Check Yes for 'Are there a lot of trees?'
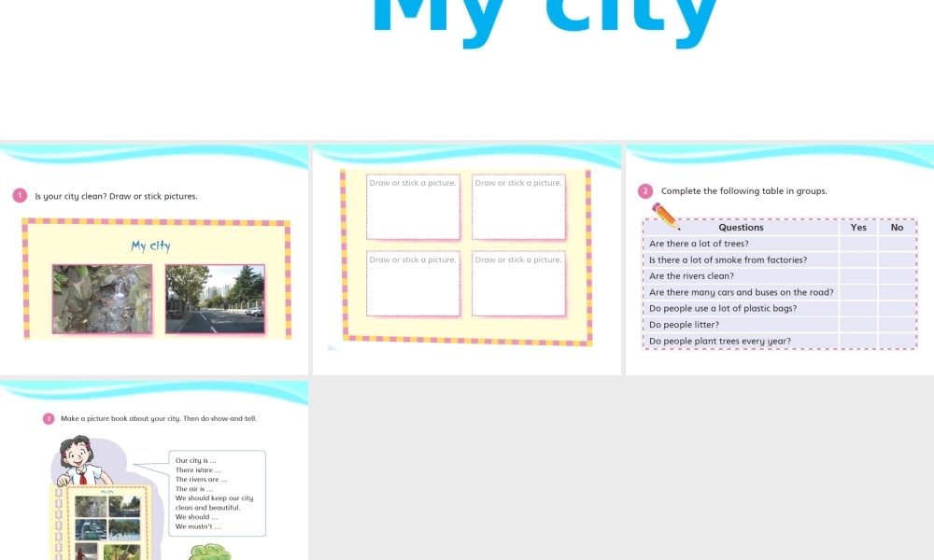This screenshot has height=560, width=934. [x=857, y=244]
